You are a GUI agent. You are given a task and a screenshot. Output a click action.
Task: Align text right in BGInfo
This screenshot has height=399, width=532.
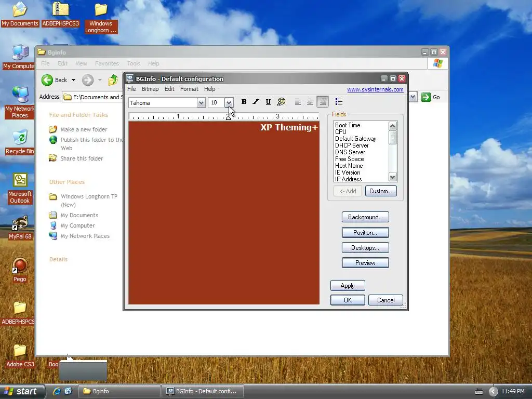322,102
